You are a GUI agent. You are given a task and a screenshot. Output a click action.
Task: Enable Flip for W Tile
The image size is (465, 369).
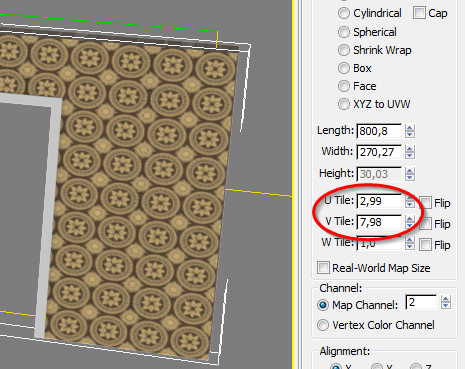tap(425, 245)
